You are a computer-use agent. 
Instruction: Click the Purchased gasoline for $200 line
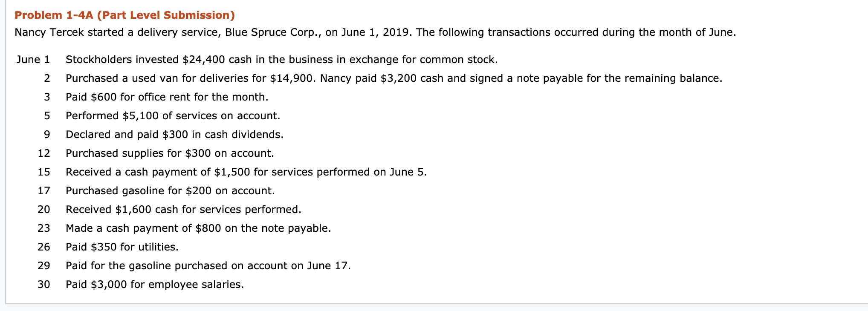pos(171,191)
